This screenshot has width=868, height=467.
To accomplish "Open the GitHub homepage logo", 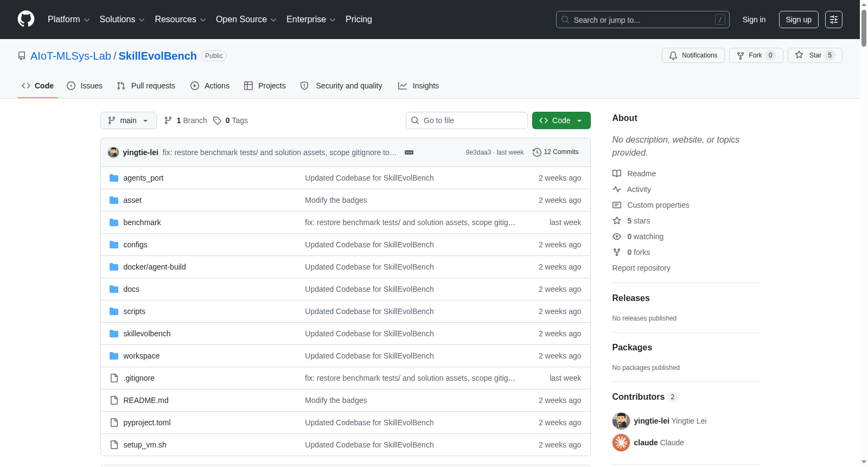I will pos(26,19).
